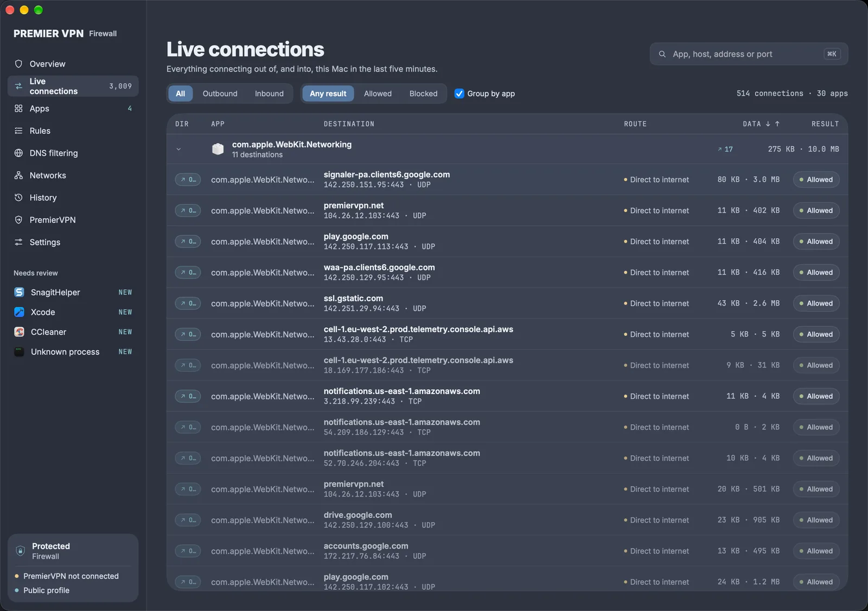Click Allowed badge for drive.google.com
This screenshot has width=868, height=611.
click(816, 520)
